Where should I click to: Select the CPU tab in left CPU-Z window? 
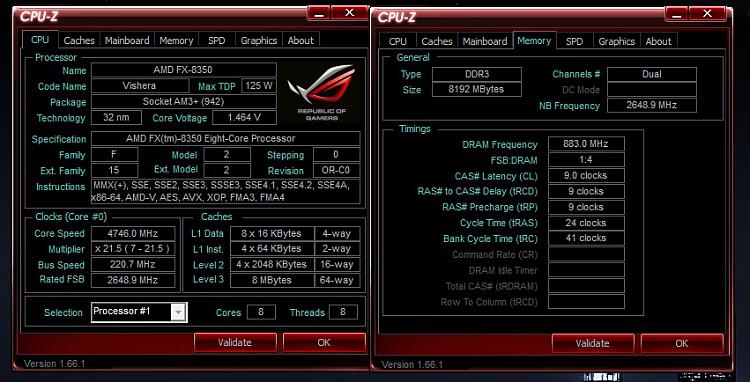pyautogui.click(x=40, y=40)
